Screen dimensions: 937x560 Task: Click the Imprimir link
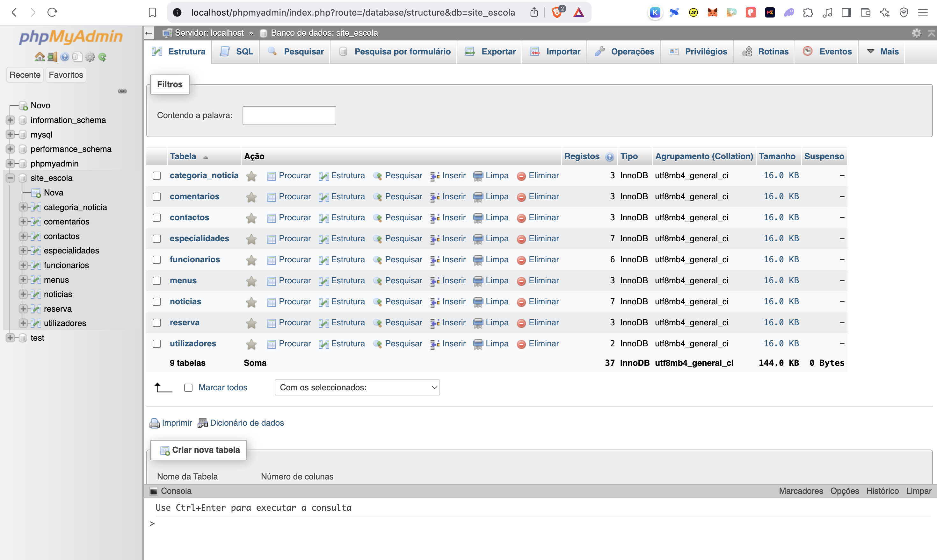point(176,423)
